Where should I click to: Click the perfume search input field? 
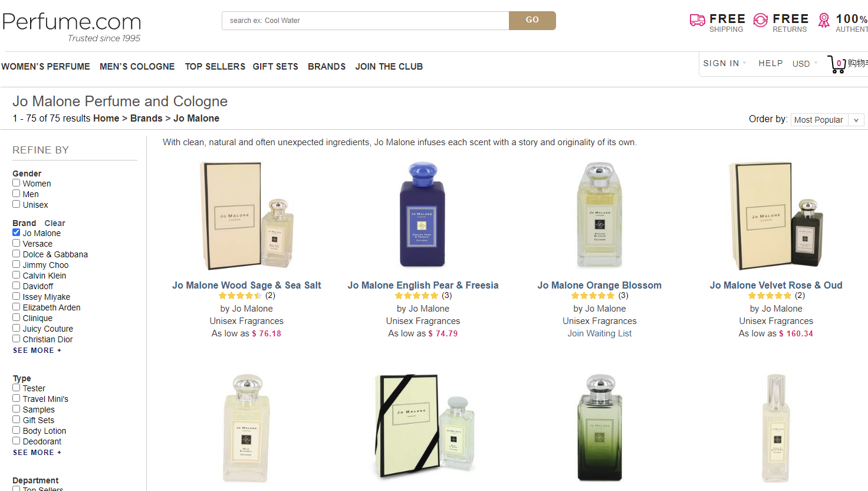(x=366, y=21)
